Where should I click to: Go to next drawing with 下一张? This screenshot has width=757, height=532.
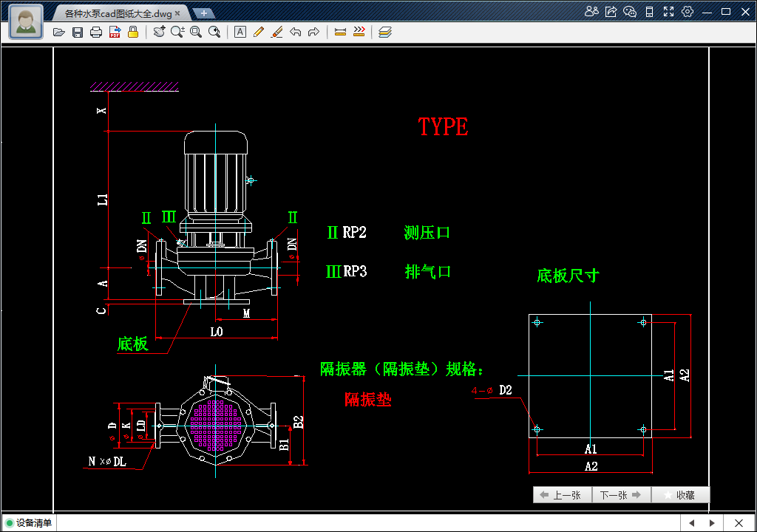(621, 495)
